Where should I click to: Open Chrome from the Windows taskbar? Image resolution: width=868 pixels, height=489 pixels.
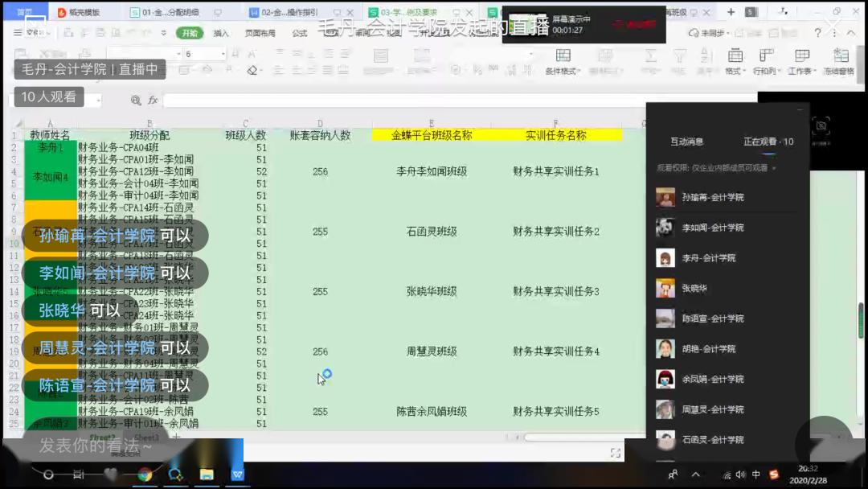(x=145, y=475)
